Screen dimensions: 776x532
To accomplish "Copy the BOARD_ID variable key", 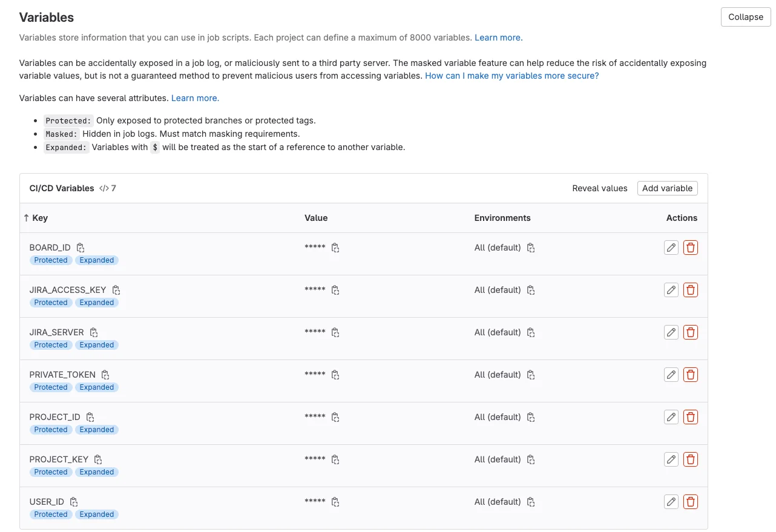I will pyautogui.click(x=81, y=247).
